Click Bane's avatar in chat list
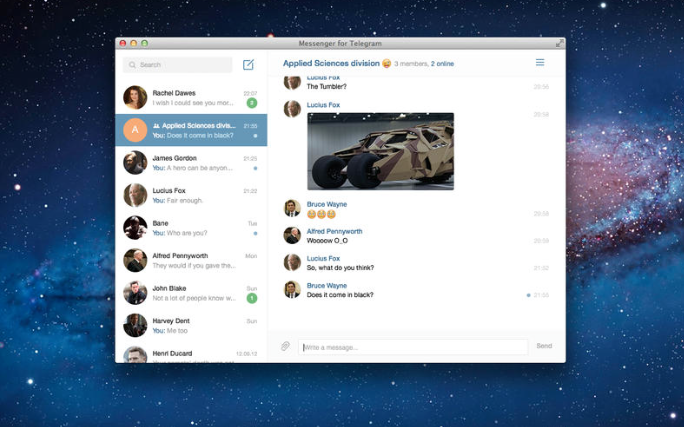 click(x=135, y=228)
